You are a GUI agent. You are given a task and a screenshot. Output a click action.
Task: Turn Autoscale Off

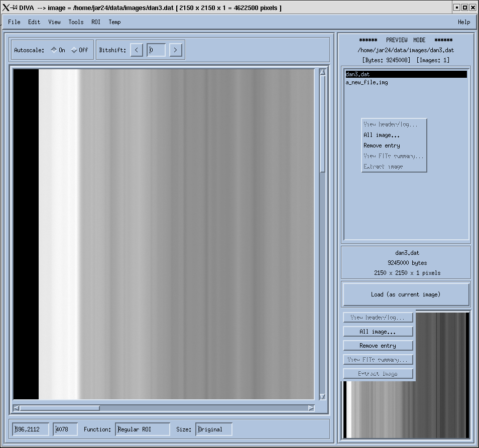[75, 50]
